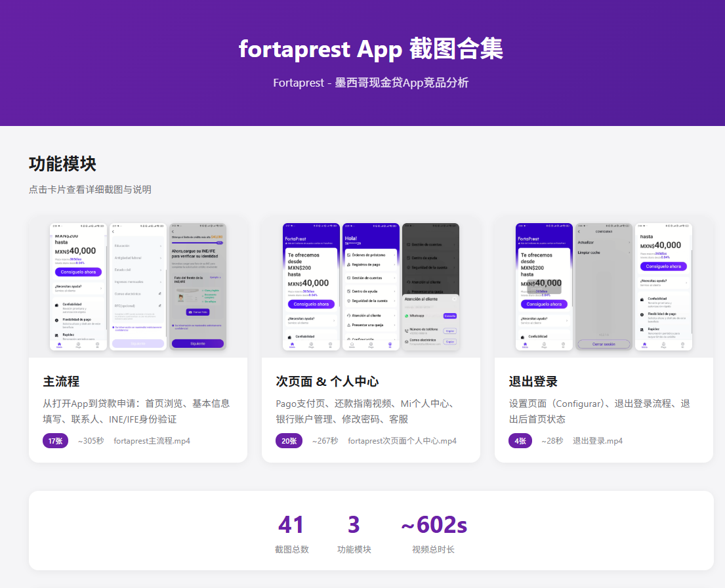Click the Atención al cliente popup thumbnail
This screenshot has width=725, height=588.
click(x=430, y=286)
